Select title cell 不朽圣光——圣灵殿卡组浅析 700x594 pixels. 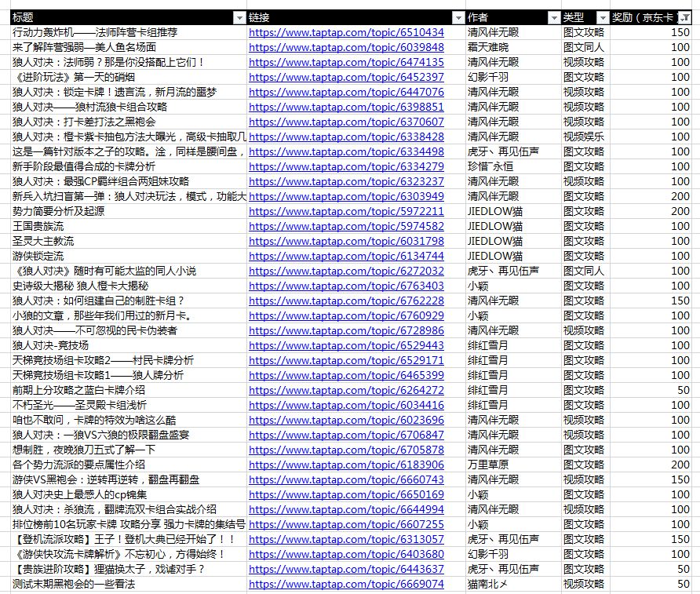(129, 405)
